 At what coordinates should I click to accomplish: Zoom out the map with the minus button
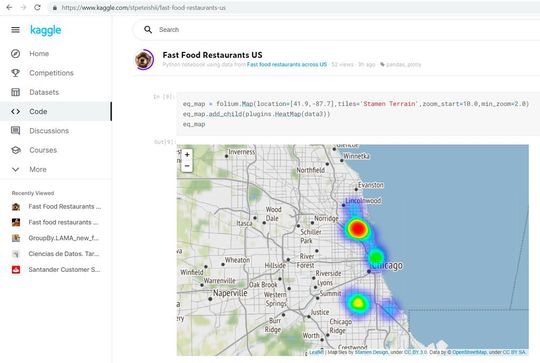click(187, 166)
